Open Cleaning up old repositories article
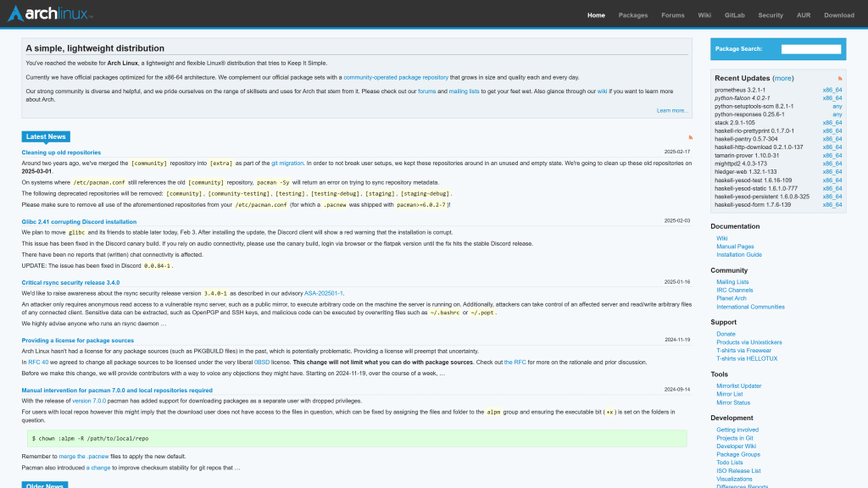868x488 pixels. point(61,152)
